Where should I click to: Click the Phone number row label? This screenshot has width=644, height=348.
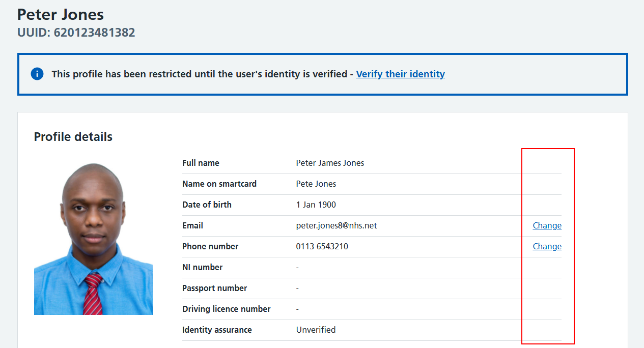[210, 246]
